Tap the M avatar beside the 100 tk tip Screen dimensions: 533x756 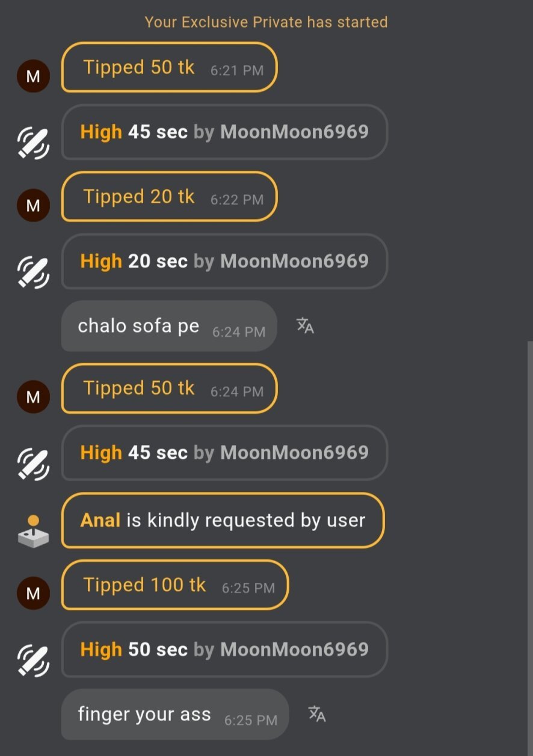pos(33,593)
